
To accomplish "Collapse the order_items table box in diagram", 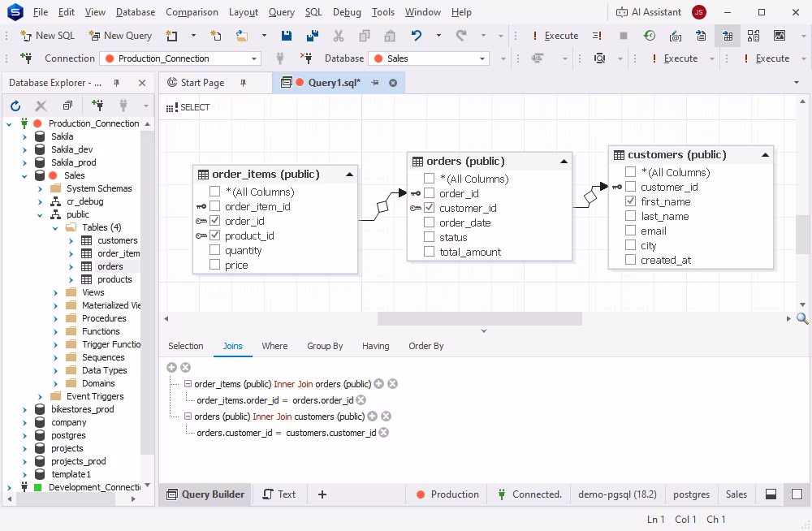I will tap(349, 175).
